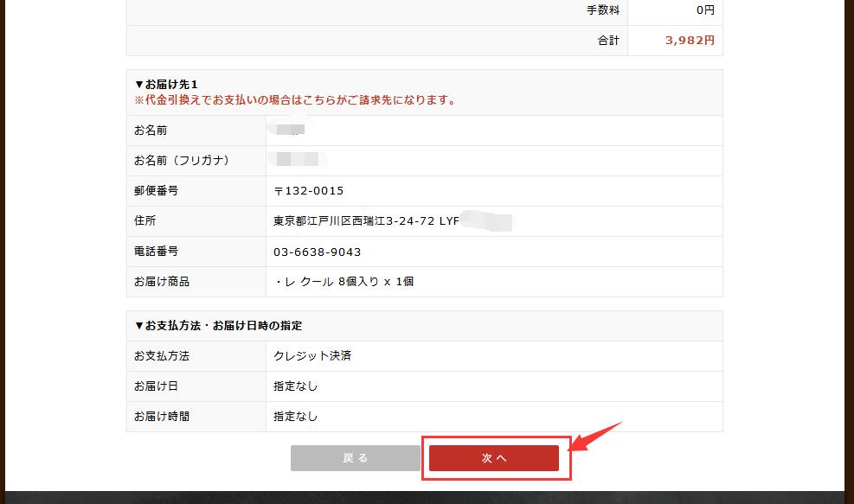Screen dimensions: 854x504
Task: Click the ▼お支払方法・お届け日時の指定 header
Action: pos(218,326)
